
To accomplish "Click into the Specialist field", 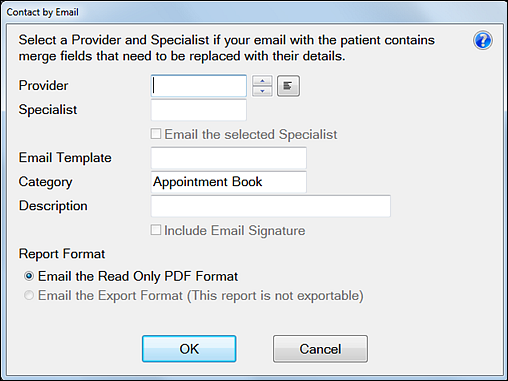I will [x=199, y=110].
